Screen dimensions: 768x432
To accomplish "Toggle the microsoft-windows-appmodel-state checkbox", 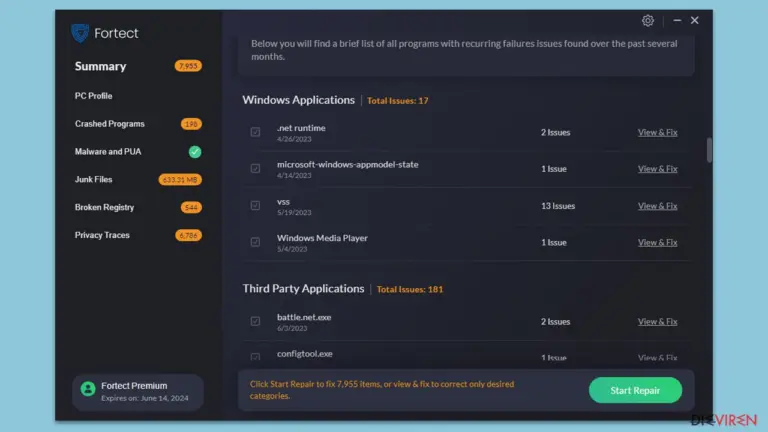I will tap(255, 168).
